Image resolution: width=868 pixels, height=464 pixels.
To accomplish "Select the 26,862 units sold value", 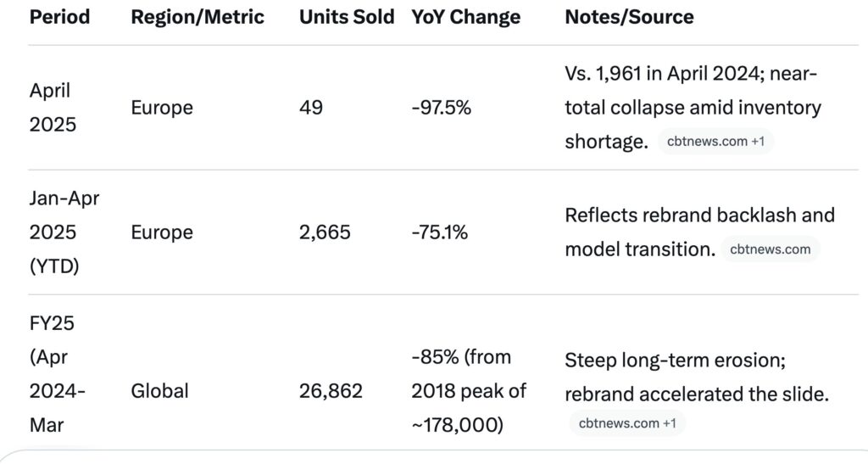I will coord(331,391).
